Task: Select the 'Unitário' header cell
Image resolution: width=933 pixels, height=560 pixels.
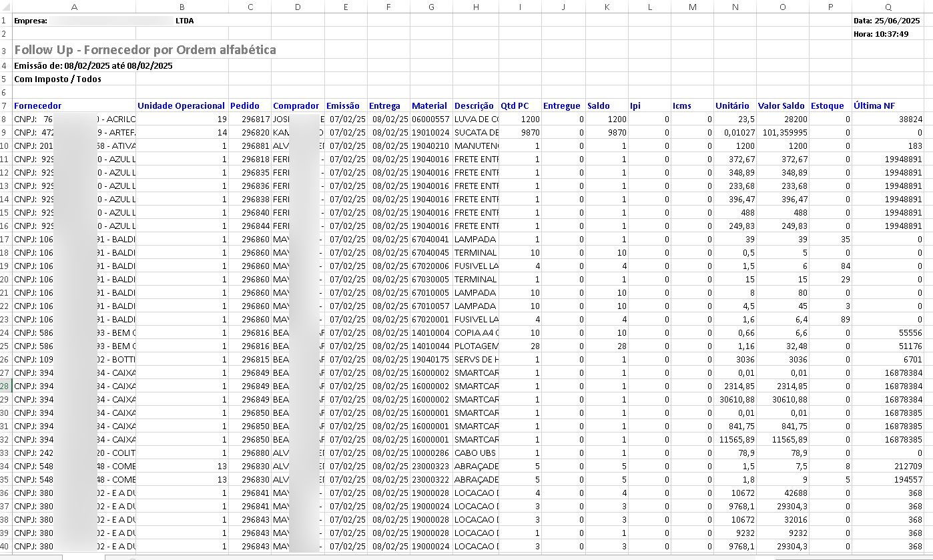Action: 735,105
